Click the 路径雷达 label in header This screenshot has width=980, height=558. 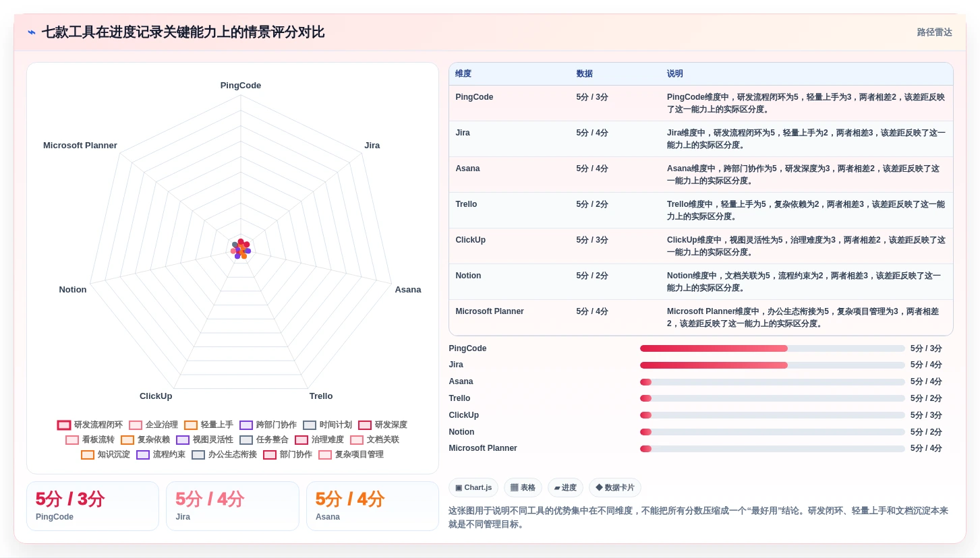click(x=934, y=32)
